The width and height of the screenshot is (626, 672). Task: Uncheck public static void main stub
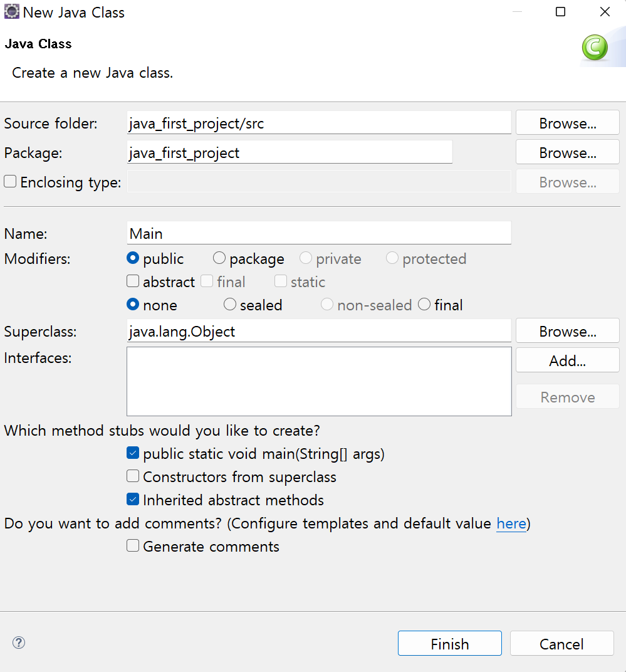point(133,453)
